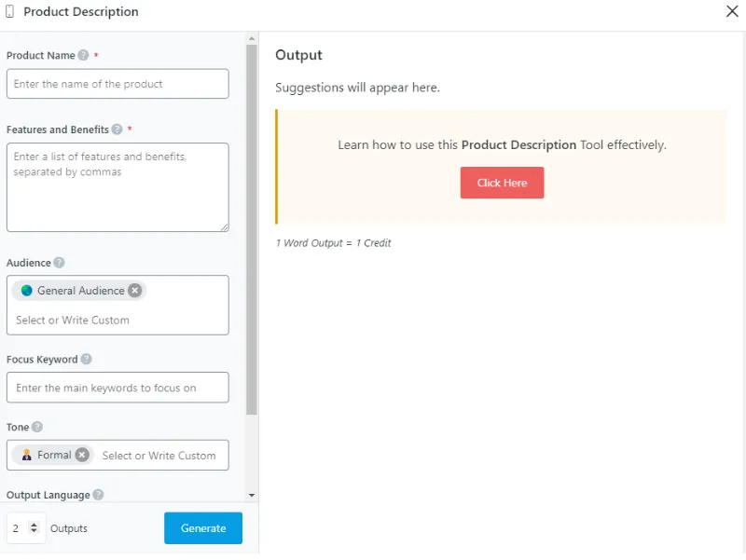Close the Product Description panel
The width and height of the screenshot is (746, 560).
pos(732,12)
